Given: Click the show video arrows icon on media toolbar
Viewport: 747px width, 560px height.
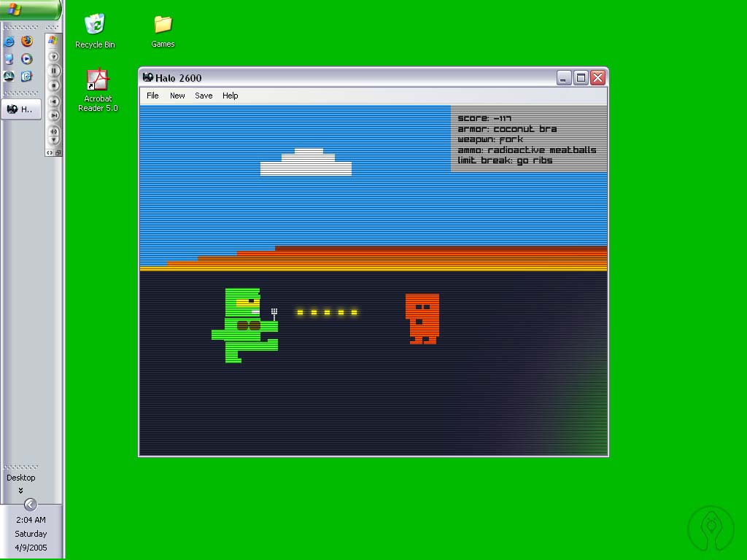Looking at the screenshot, I should [50, 153].
